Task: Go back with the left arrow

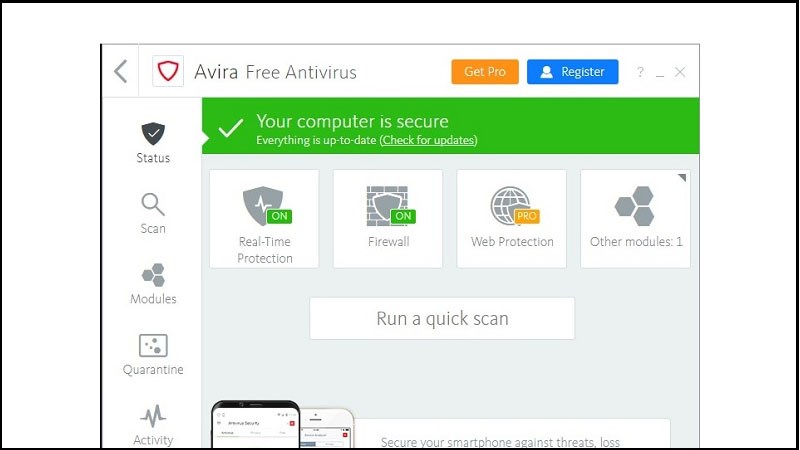Action: click(120, 71)
